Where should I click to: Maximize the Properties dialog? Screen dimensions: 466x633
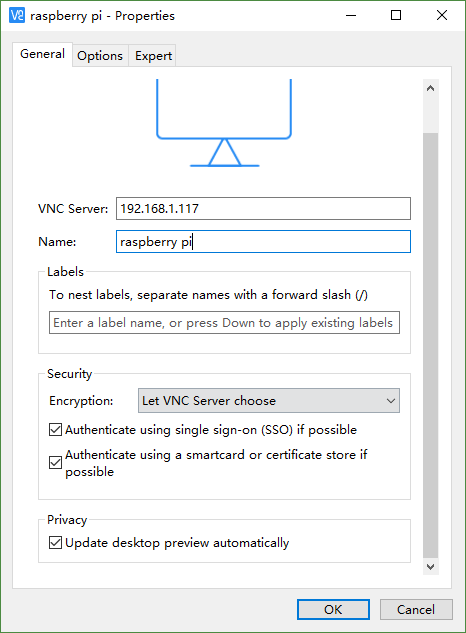pos(396,15)
